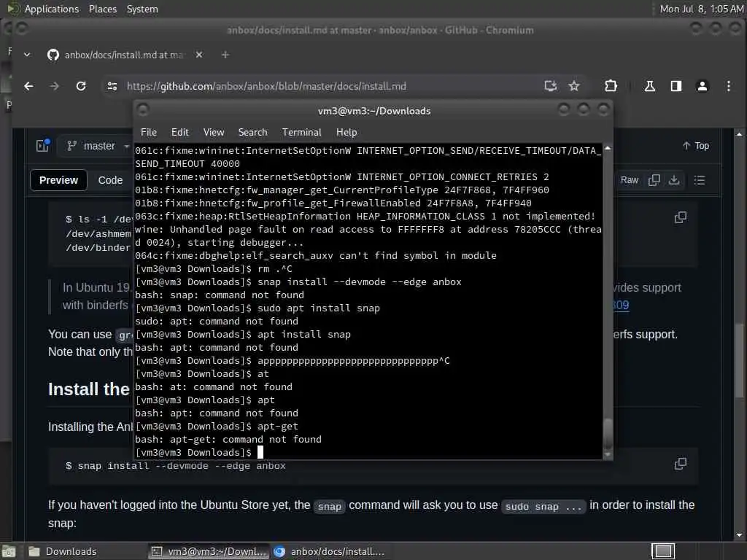Copy raw file icon next to Raw
747x560 pixels.
[654, 180]
